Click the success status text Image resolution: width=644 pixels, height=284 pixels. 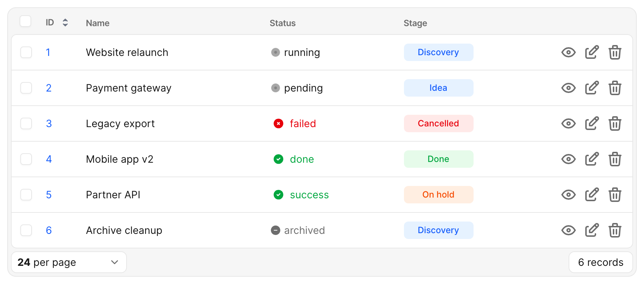tap(309, 195)
